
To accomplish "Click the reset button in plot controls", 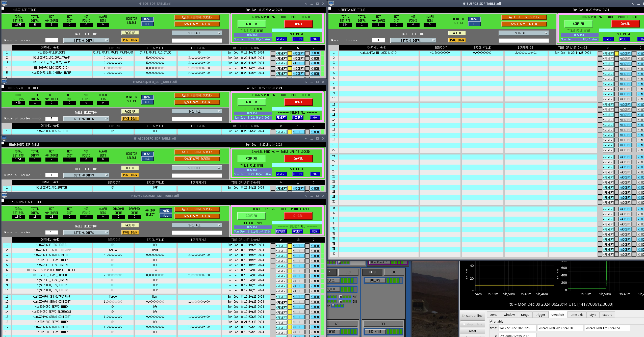I will [472, 331].
